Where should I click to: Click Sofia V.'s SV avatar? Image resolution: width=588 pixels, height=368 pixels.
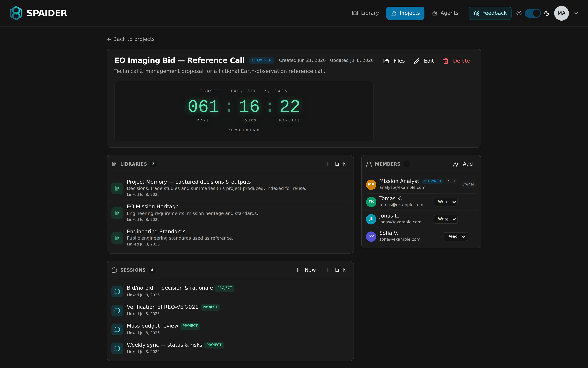[x=371, y=236]
